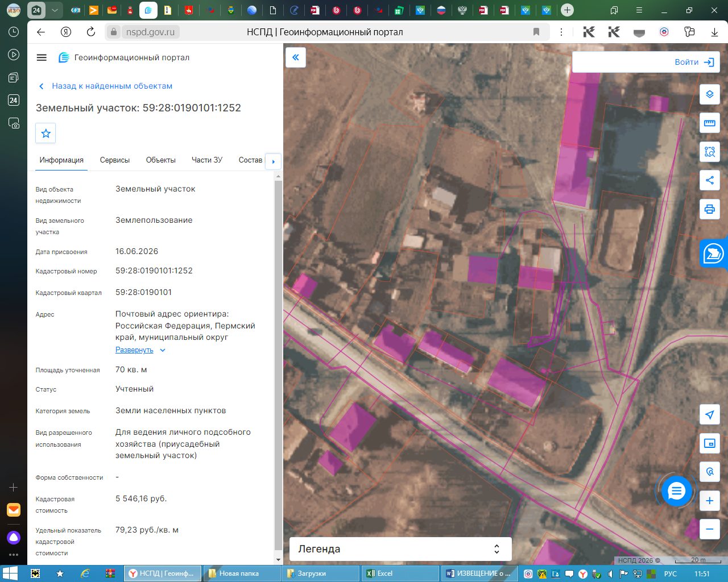Zoom in the map with plus

pyautogui.click(x=710, y=501)
